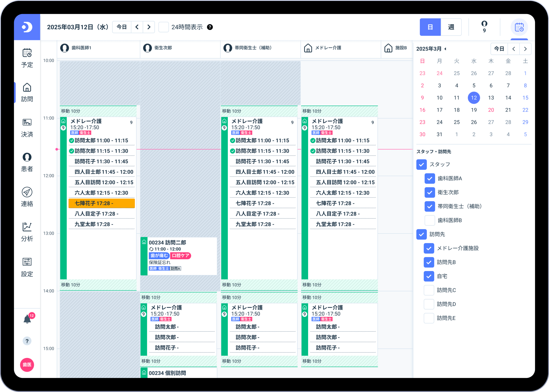The height and width of the screenshot is (392, 549).
Task: Select the orange highlighted 七陣花子 17:28 entry
Action: click(102, 203)
